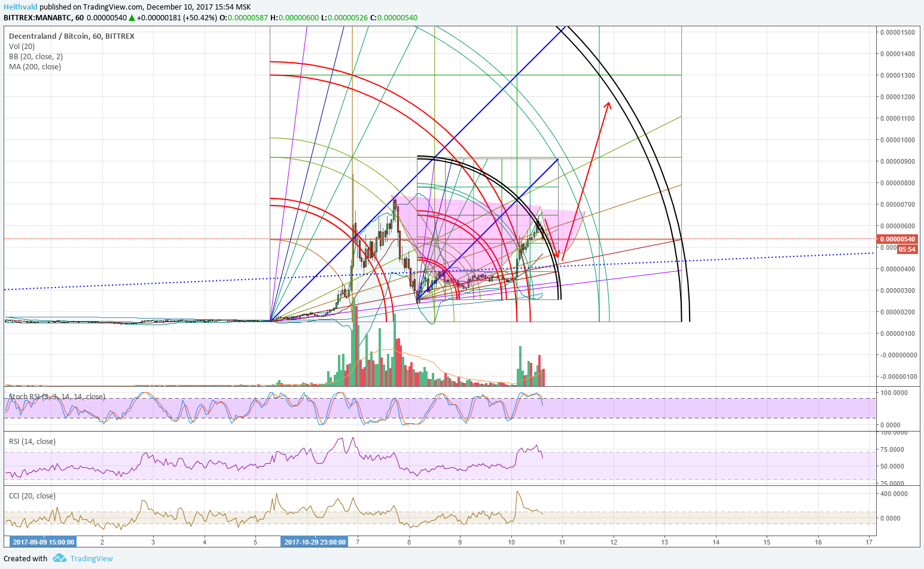Click the 0.00001000 price scale value
Viewport: 924px width, 569px height.
click(x=897, y=140)
